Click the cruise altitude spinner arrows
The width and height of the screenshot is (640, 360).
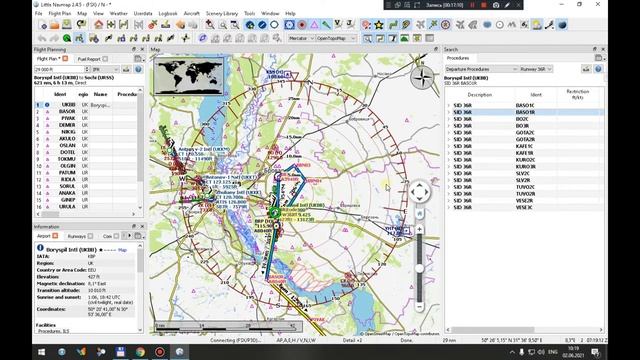(x=87, y=69)
